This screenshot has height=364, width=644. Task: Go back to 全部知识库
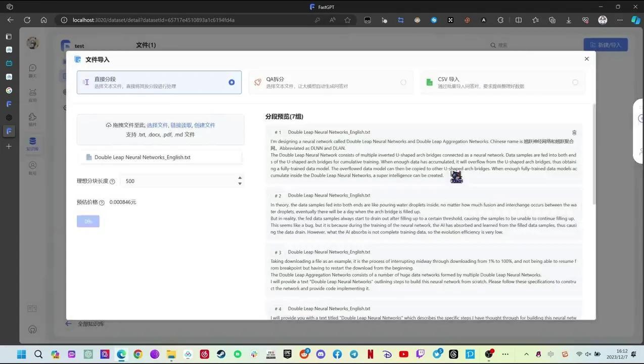pos(85,324)
